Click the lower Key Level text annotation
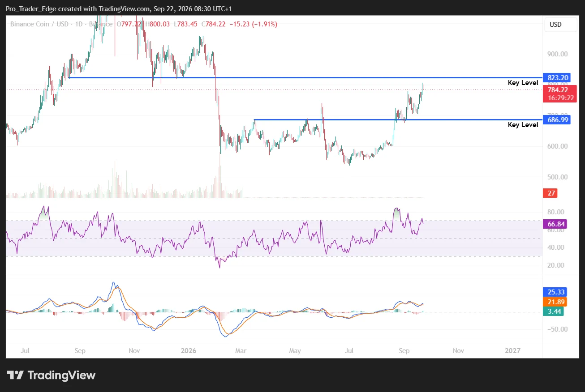 523,125
